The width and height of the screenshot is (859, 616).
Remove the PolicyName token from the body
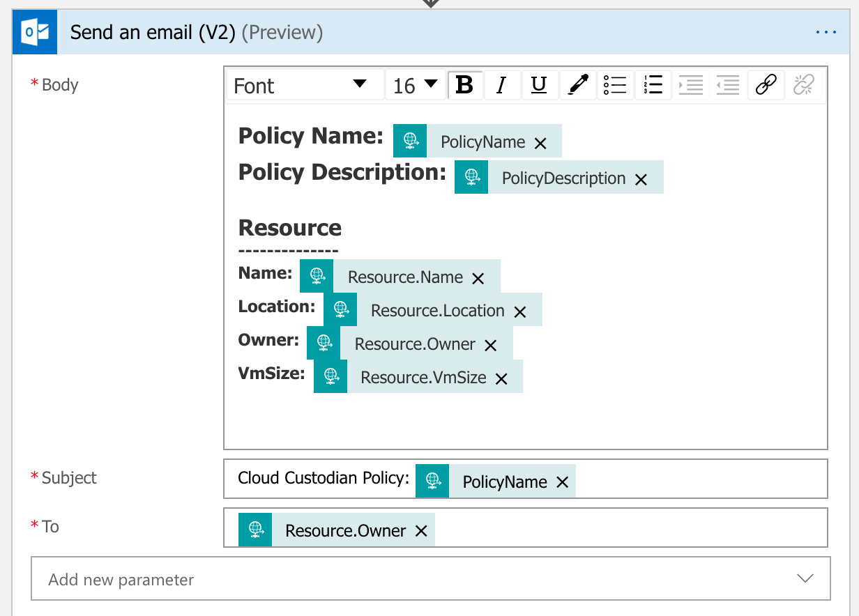click(x=540, y=144)
